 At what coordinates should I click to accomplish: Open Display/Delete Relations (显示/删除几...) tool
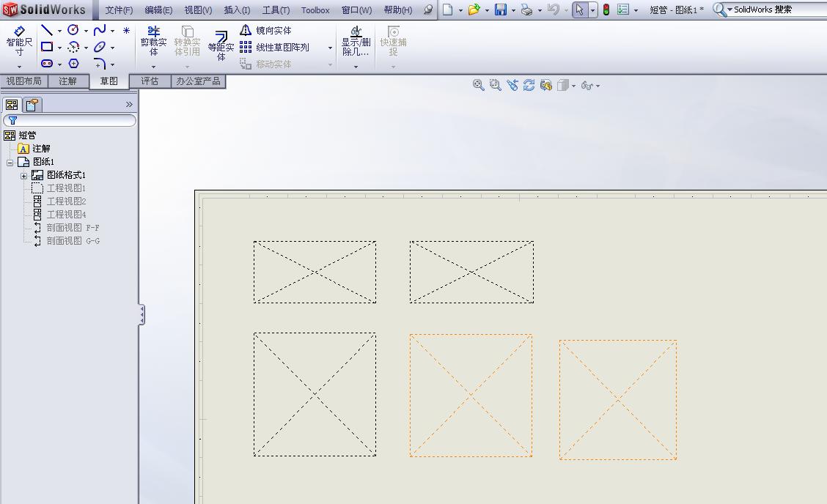[x=356, y=40]
